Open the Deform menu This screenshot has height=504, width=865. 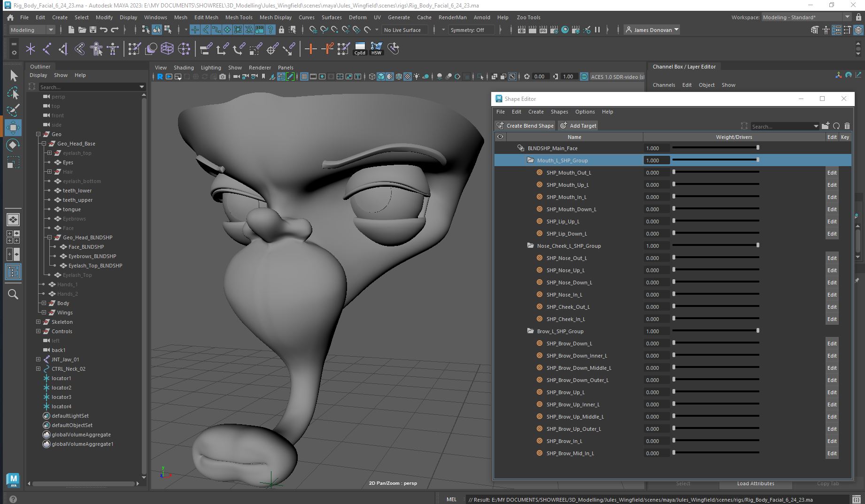[x=357, y=17]
